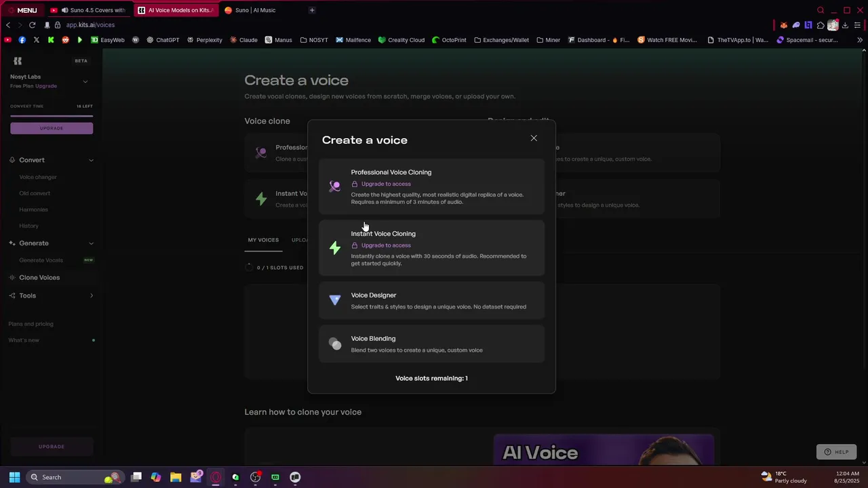Click the green lightning Instant Voice Cloning icon in dialog
The height and width of the screenshot is (488, 868).
click(x=335, y=248)
